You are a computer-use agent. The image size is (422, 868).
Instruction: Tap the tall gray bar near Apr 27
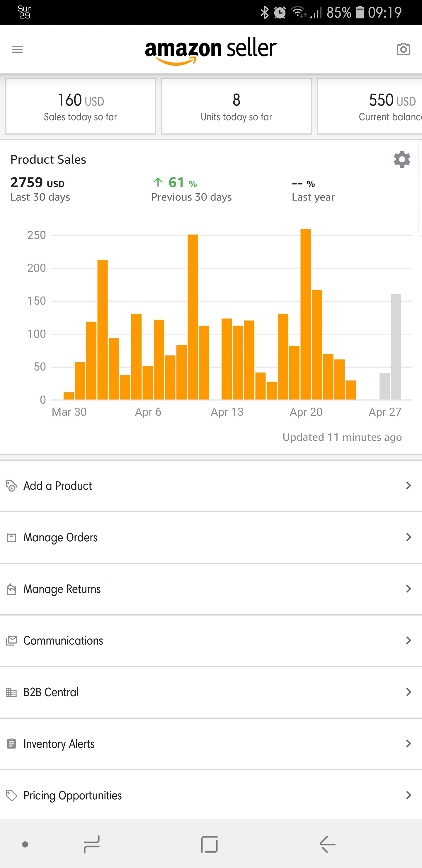tap(396, 347)
